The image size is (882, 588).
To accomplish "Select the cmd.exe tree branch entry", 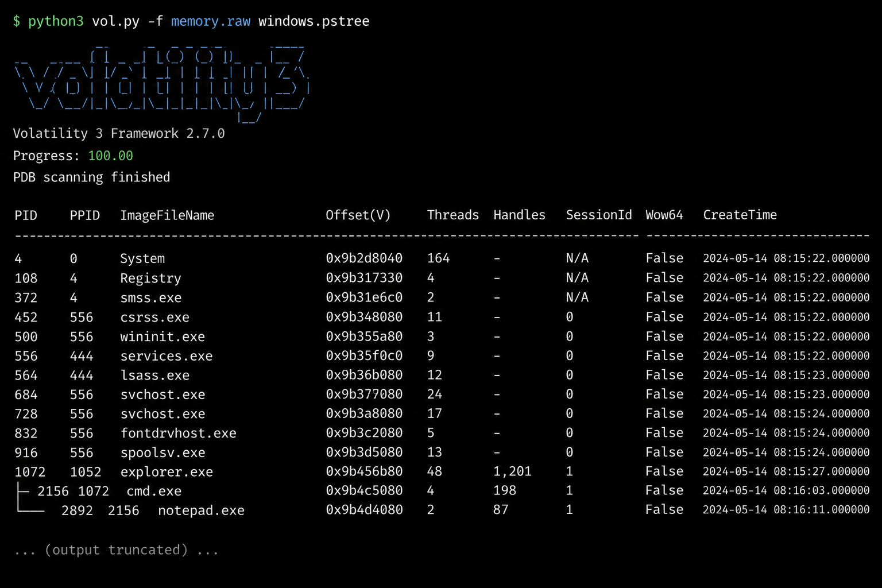I will click(154, 491).
